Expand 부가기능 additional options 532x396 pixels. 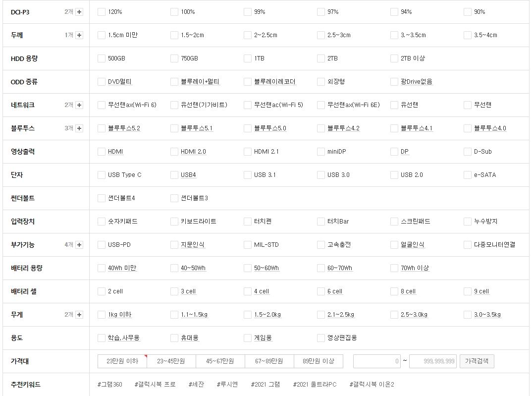79,245
